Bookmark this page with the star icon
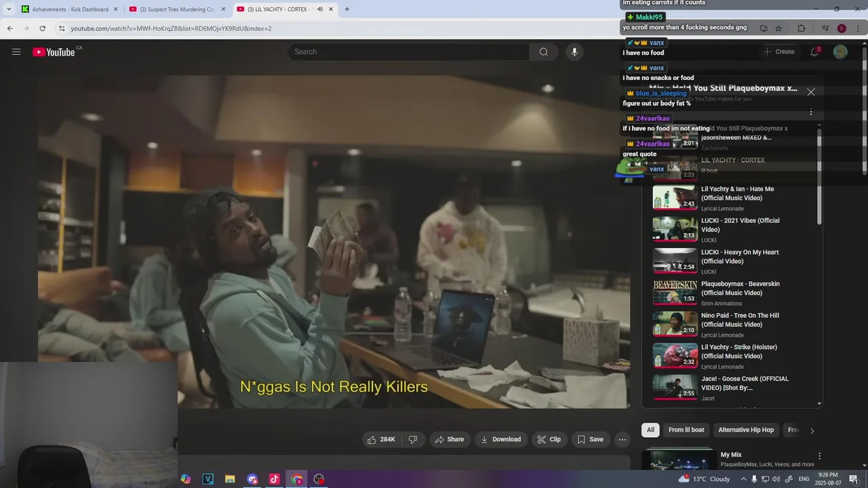Viewport: 868px width, 488px height. click(778, 28)
